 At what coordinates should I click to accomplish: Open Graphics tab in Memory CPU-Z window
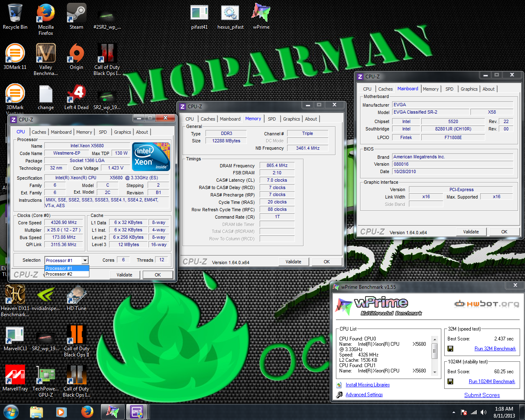coord(292,119)
